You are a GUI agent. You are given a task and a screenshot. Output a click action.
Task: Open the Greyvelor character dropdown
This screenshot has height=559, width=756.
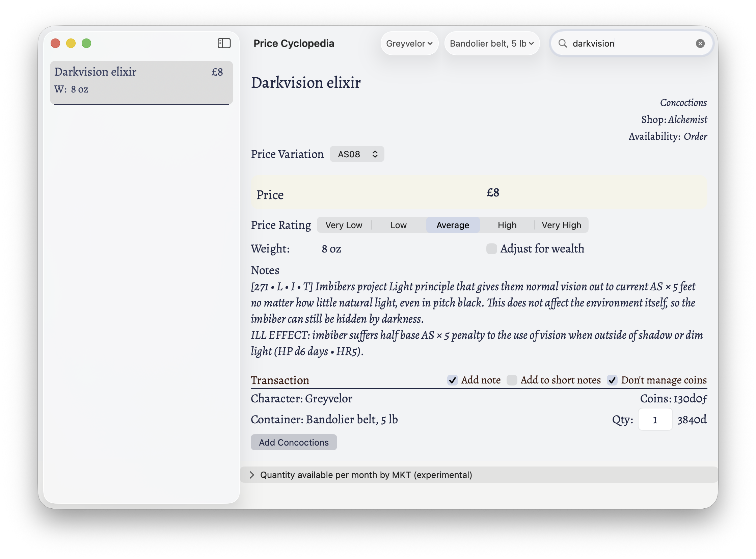pos(409,43)
